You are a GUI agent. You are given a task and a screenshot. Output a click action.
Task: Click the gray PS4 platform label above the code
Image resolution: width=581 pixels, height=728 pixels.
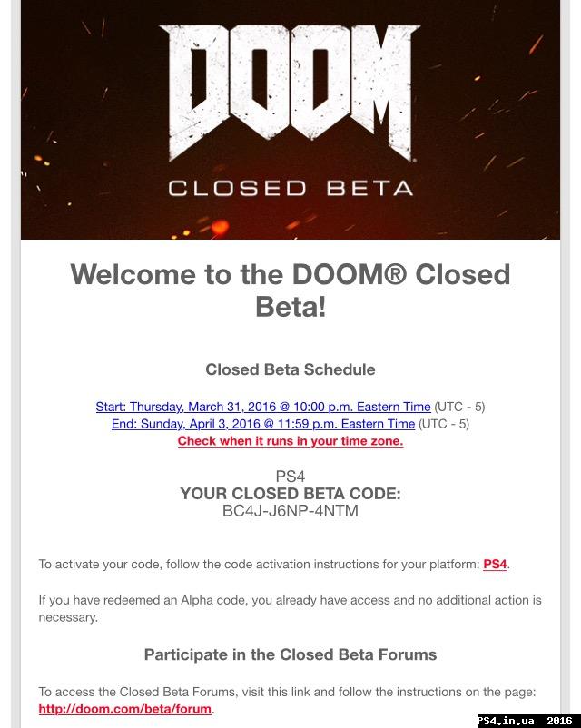[290, 477]
